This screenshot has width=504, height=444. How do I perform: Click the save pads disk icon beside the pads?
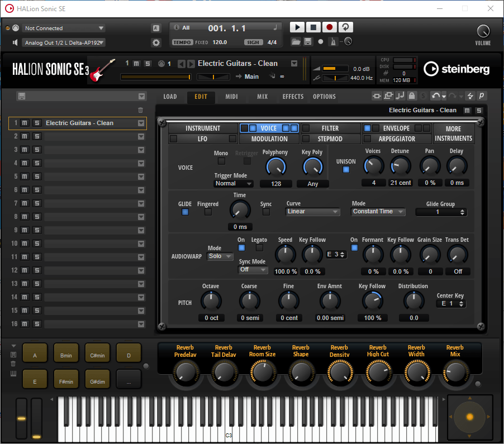pyautogui.click(x=13, y=355)
